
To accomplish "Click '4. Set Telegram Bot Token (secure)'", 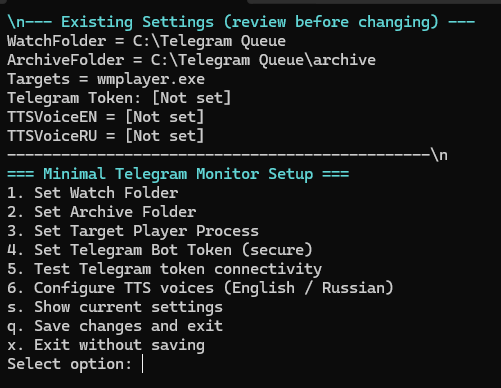I will click(160, 250).
